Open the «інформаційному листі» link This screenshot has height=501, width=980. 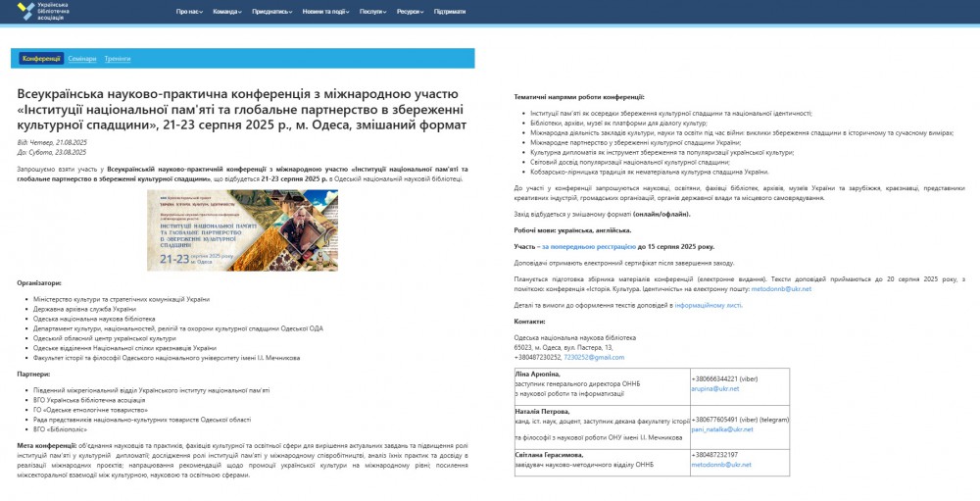coord(708,306)
